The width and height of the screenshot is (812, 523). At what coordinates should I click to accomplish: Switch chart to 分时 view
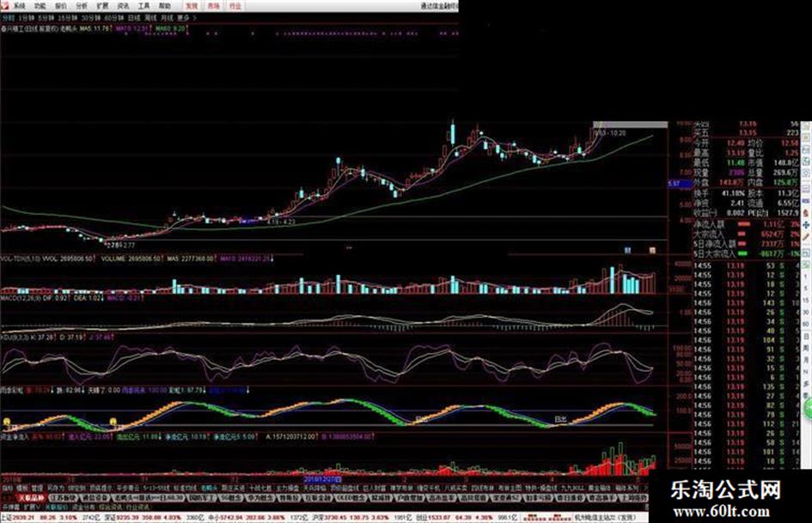[x=7, y=18]
